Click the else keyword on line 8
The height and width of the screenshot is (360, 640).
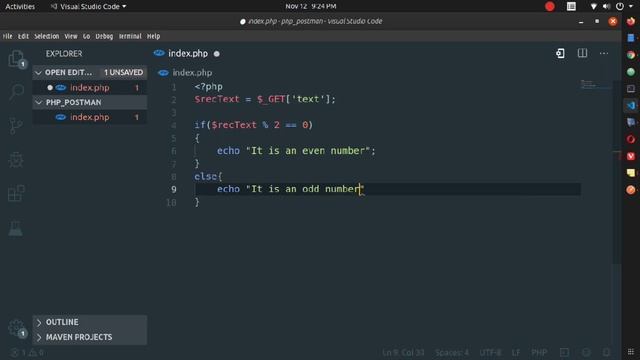(206, 176)
